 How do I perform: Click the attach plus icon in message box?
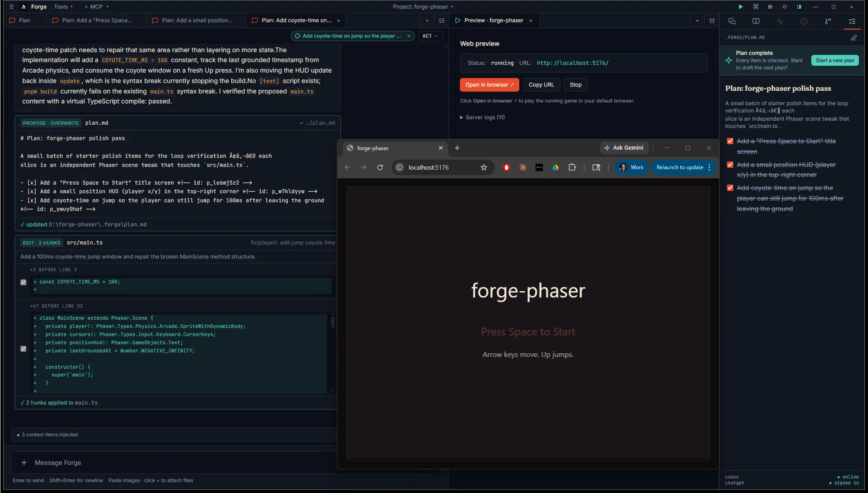click(x=24, y=463)
